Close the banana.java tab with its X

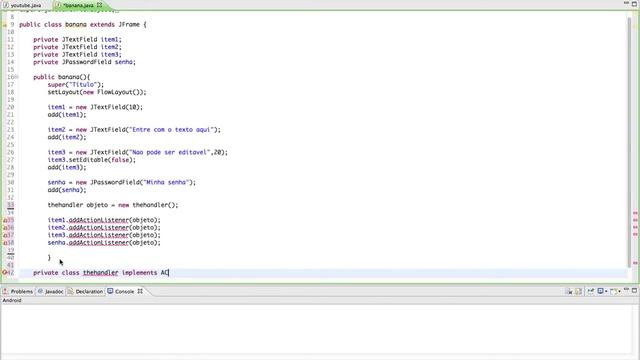click(x=99, y=5)
